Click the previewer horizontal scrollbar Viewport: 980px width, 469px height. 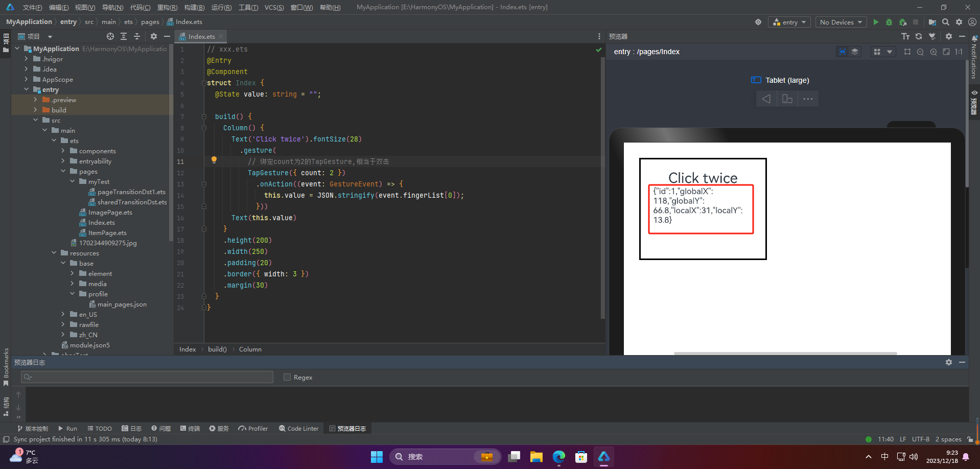click(785, 353)
